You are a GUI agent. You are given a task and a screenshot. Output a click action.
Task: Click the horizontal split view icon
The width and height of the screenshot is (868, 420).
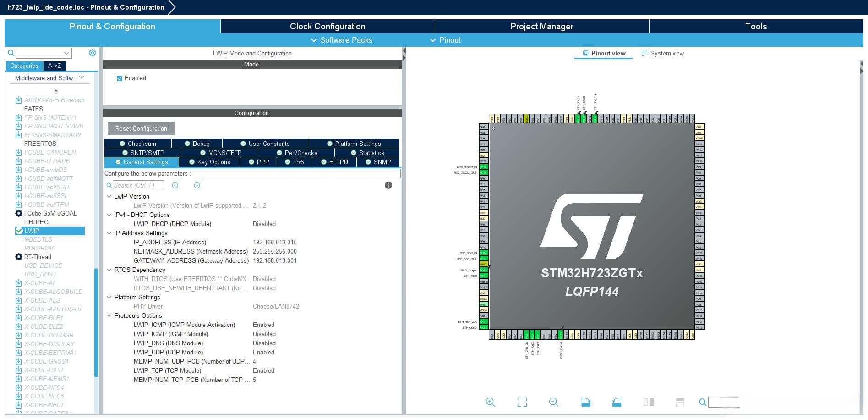point(680,402)
